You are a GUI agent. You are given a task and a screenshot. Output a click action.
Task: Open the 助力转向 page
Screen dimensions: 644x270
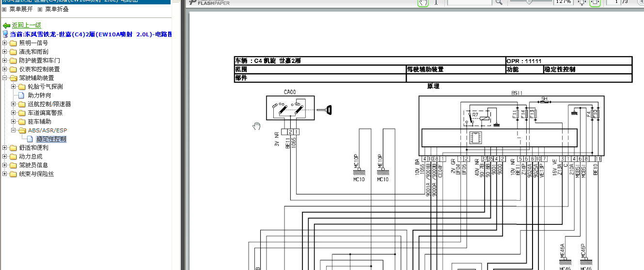tap(39, 95)
